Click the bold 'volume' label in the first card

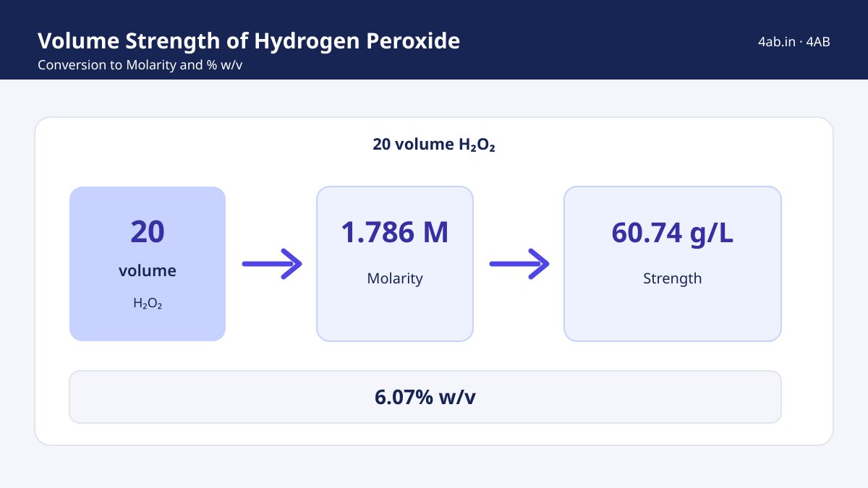coord(148,271)
